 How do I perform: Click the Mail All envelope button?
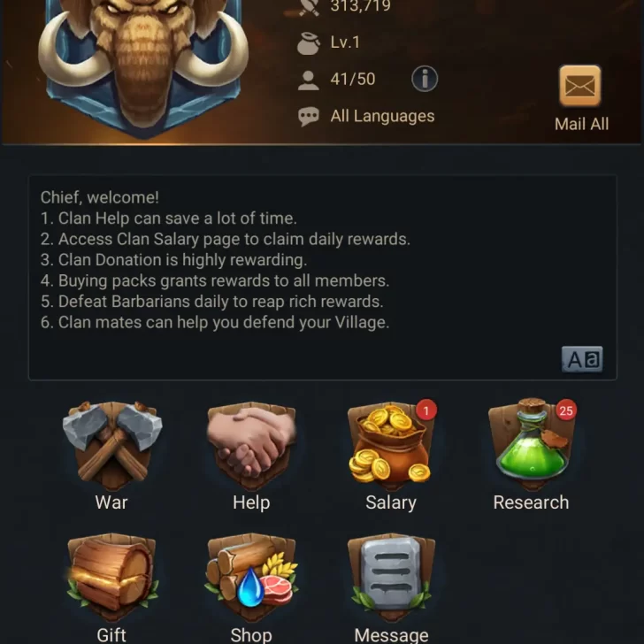tap(580, 86)
